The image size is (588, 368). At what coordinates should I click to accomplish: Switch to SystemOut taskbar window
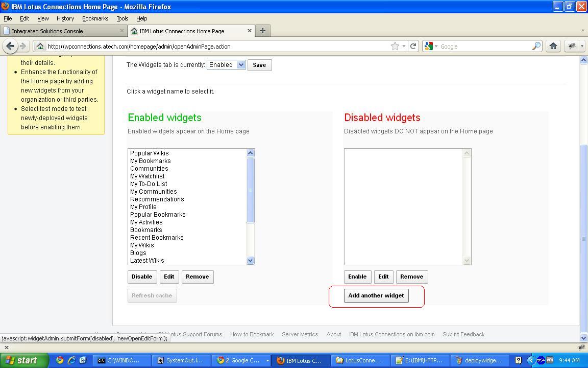pos(181,360)
